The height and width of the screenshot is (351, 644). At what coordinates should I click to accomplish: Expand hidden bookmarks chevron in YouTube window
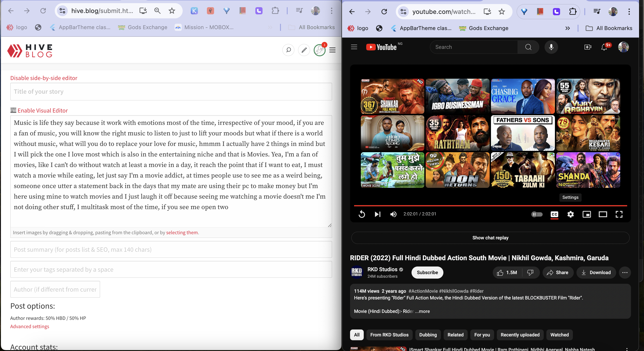click(x=567, y=28)
